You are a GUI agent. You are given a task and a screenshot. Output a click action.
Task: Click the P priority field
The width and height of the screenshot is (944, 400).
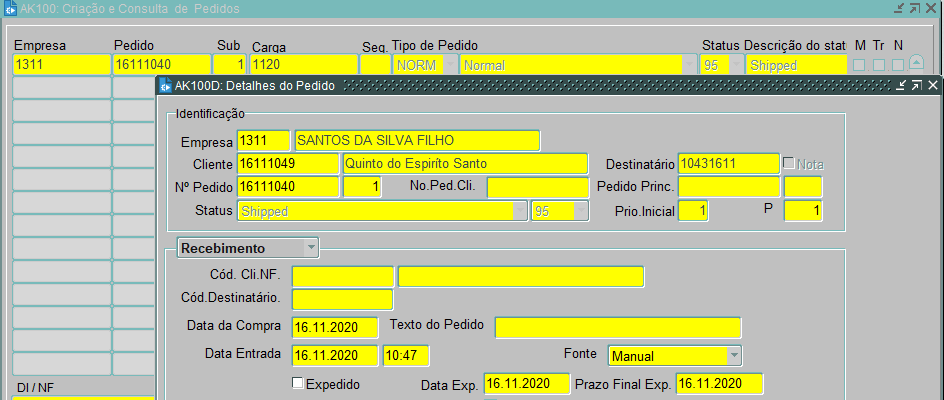pyautogui.click(x=803, y=211)
